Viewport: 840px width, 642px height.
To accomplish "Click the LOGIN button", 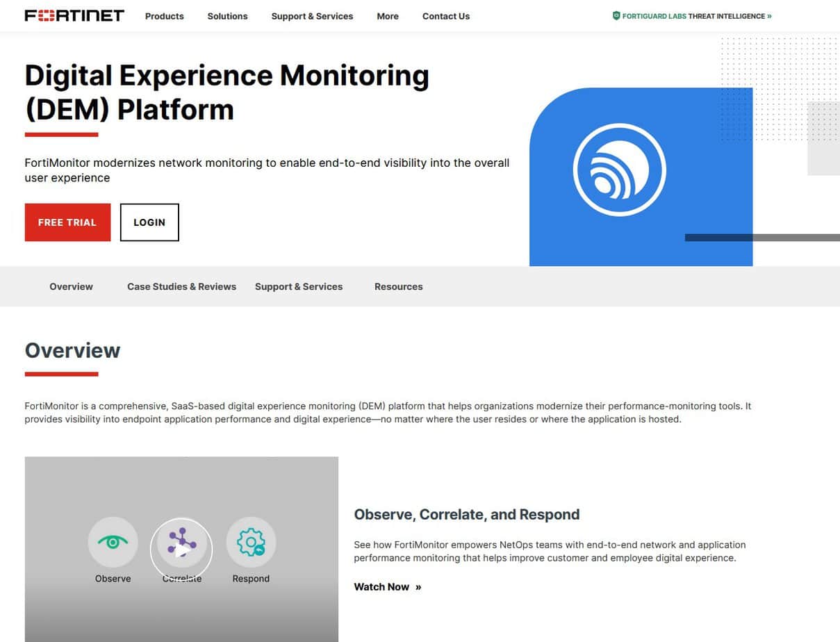I will tap(149, 222).
